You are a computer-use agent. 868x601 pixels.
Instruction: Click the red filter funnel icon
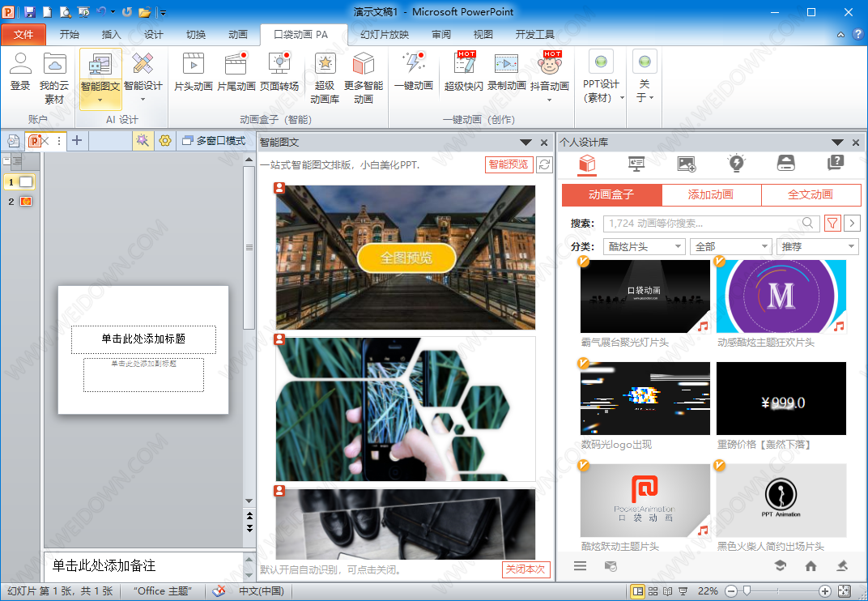[x=832, y=224]
